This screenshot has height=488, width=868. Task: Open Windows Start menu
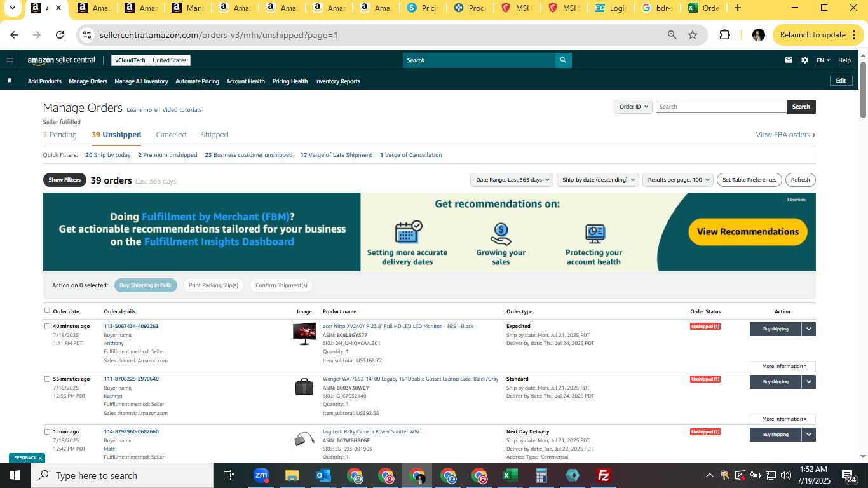(x=15, y=475)
